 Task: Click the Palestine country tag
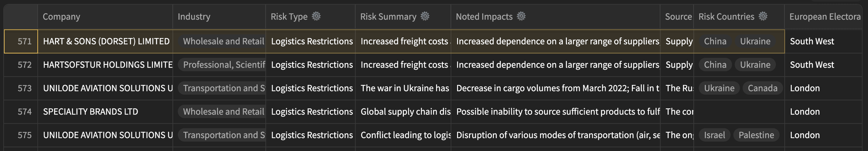coord(756,135)
